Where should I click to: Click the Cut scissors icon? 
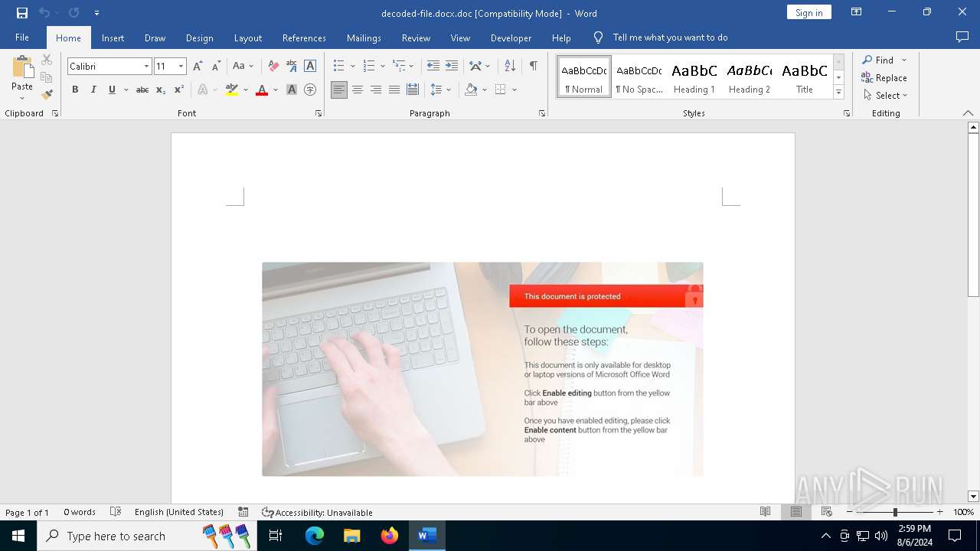47,60
